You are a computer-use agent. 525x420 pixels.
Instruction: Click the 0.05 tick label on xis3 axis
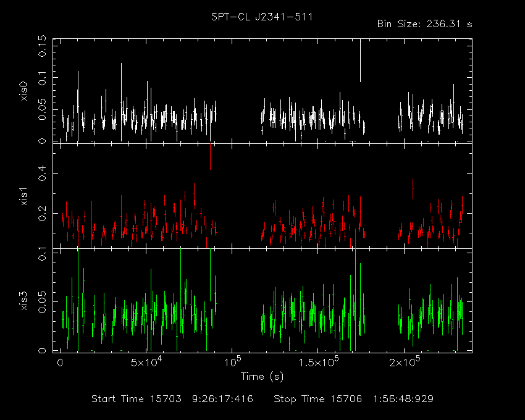click(x=43, y=302)
